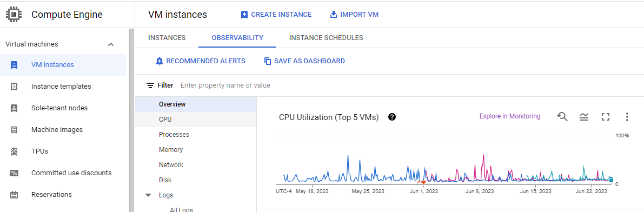Click the Compute Engine chip icon
This screenshot has height=212, width=644.
(14, 15)
